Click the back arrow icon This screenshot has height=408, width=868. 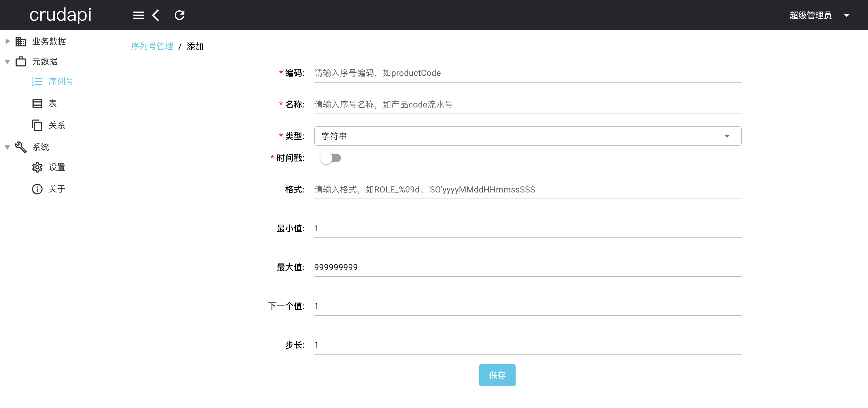[156, 15]
